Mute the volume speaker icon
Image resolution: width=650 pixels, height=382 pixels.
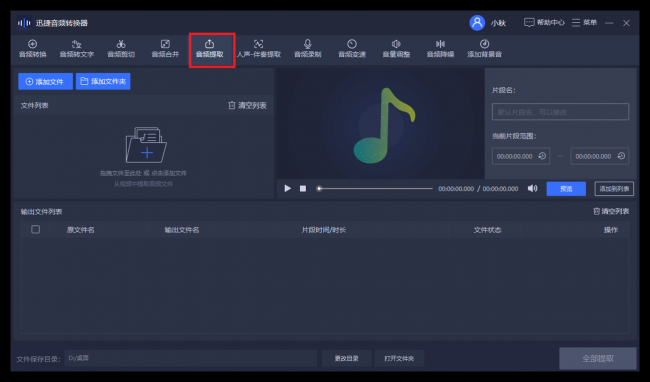(533, 189)
